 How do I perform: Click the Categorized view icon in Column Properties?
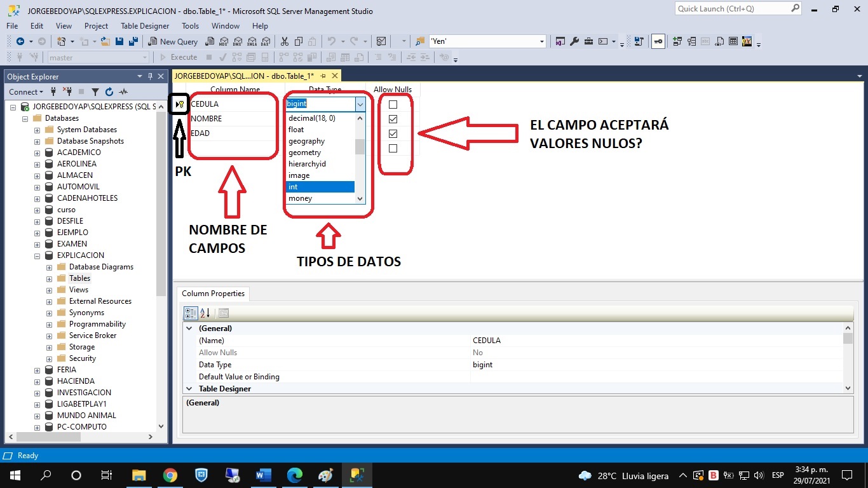pyautogui.click(x=190, y=313)
